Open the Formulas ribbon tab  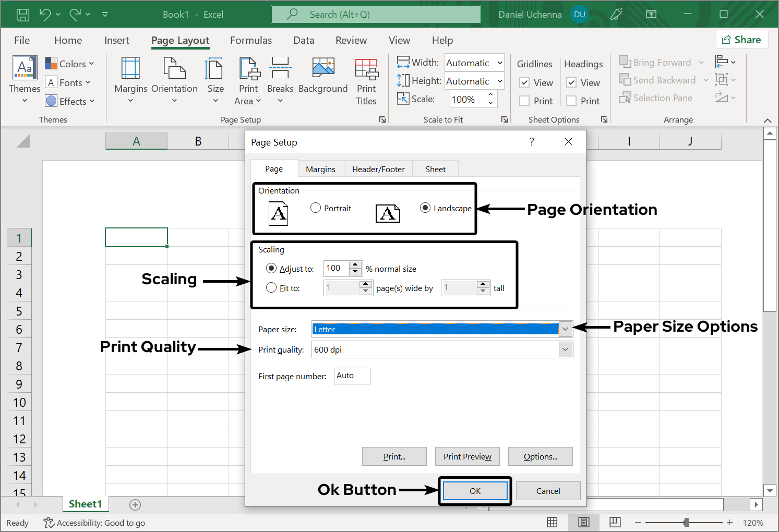click(x=251, y=40)
